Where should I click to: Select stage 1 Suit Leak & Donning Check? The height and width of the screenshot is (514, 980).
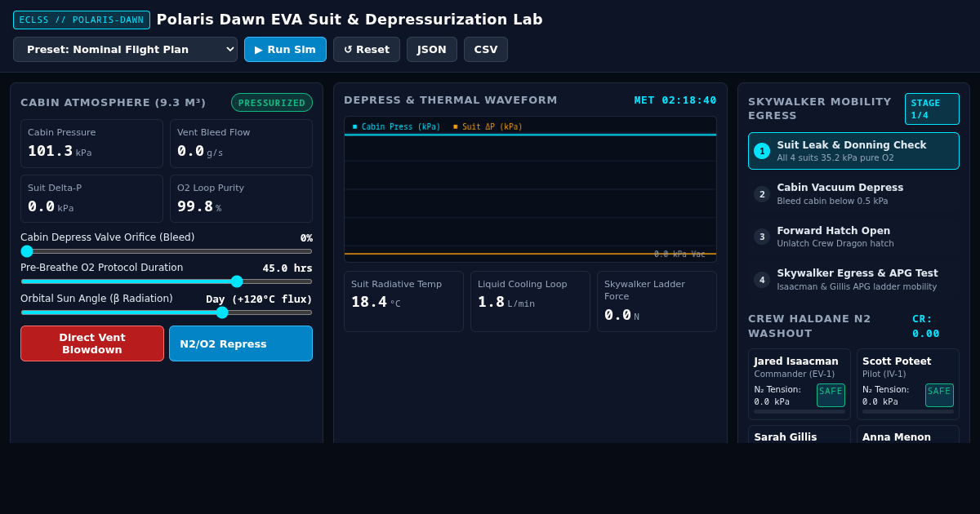[853, 151]
